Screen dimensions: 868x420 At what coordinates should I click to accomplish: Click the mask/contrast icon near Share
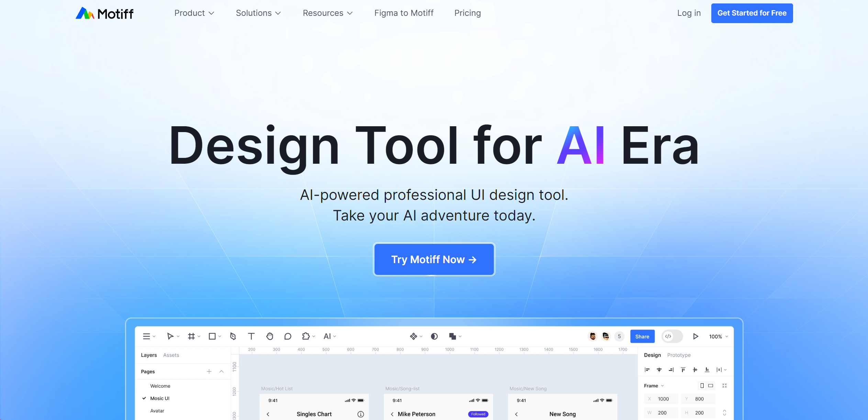[434, 336]
